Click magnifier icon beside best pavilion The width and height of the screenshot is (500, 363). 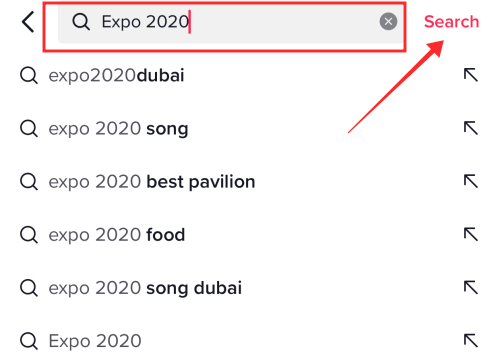(29, 182)
